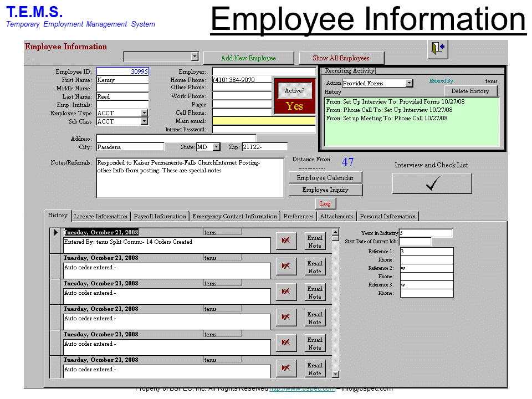Image resolution: width=532 pixels, height=399 pixels.
Task: Click the Interview and Check List checkmark
Action: pyautogui.click(x=432, y=183)
